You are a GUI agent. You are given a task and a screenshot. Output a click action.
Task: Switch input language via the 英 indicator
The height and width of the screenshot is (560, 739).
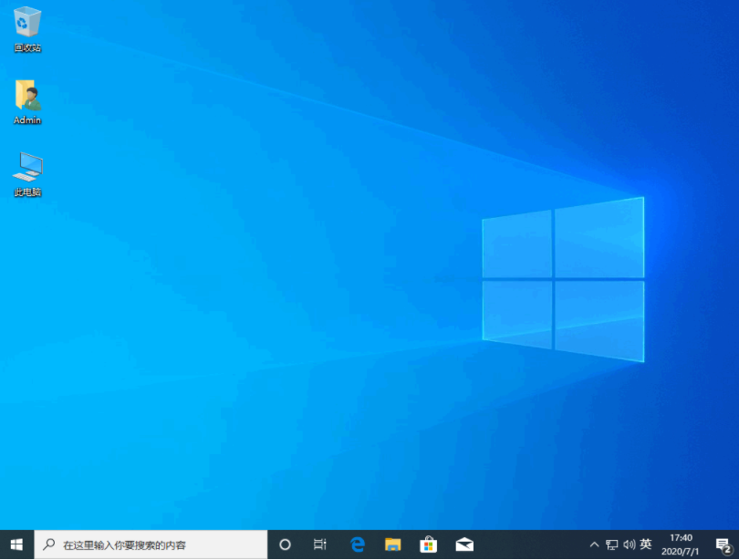(x=645, y=544)
